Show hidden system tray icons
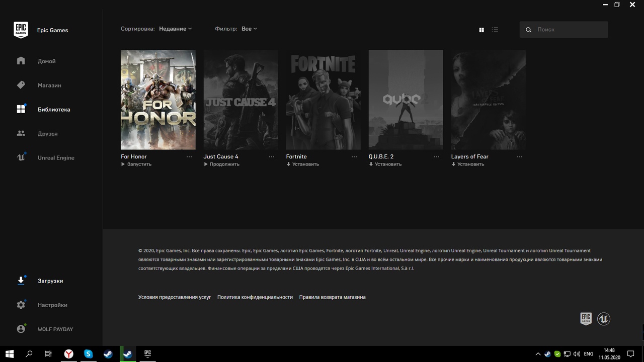 tap(538, 354)
